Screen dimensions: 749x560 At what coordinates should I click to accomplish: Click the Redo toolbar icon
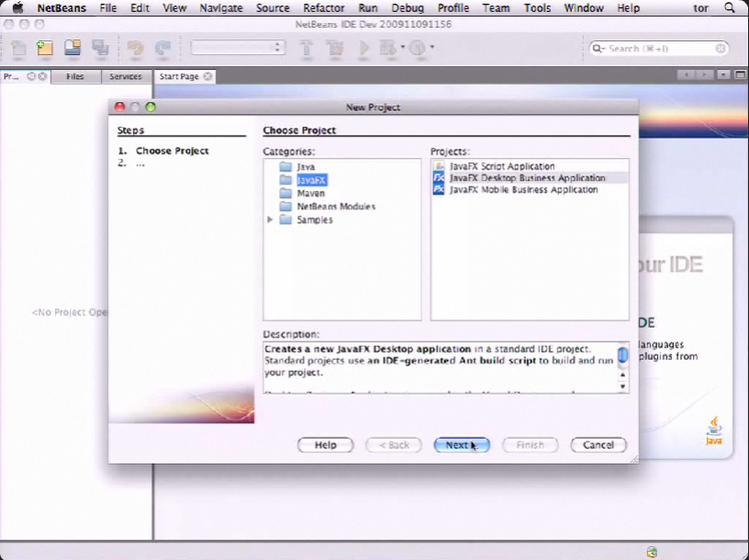(162, 49)
